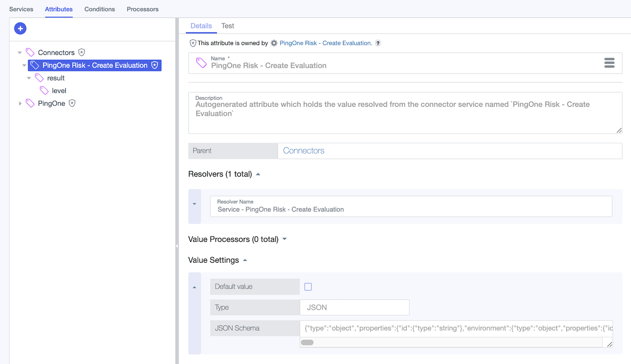631x364 pixels.
Task: Toggle the Default value checkbox
Action: pyautogui.click(x=308, y=287)
